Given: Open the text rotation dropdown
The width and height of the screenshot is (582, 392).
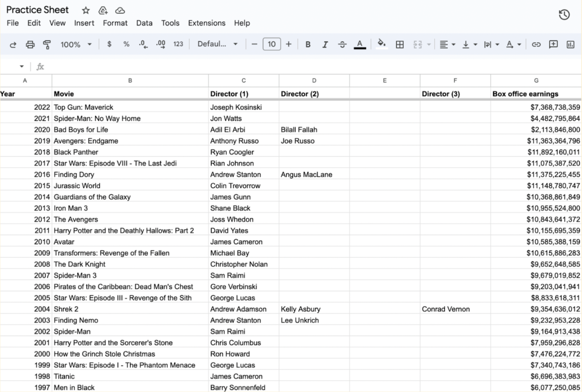Looking at the screenshot, I should tap(513, 44).
